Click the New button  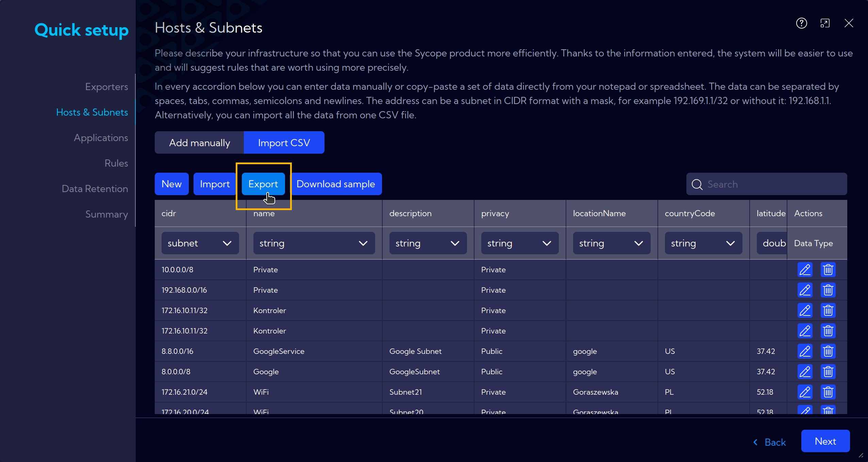[171, 184]
